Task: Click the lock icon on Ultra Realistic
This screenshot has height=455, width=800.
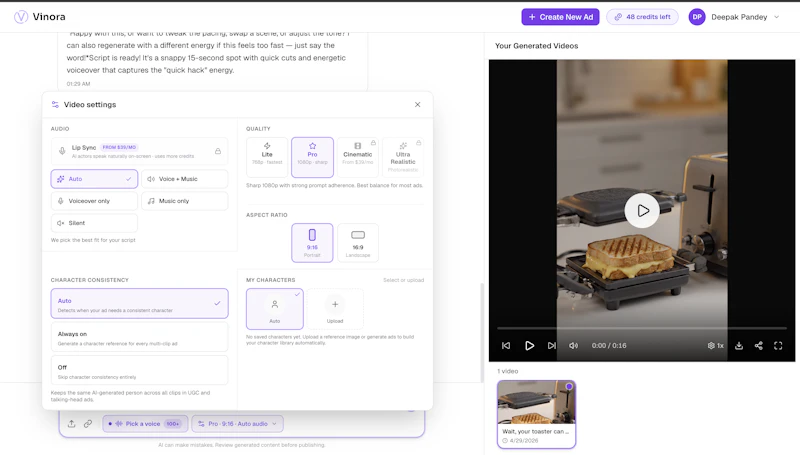Action: pyautogui.click(x=418, y=143)
